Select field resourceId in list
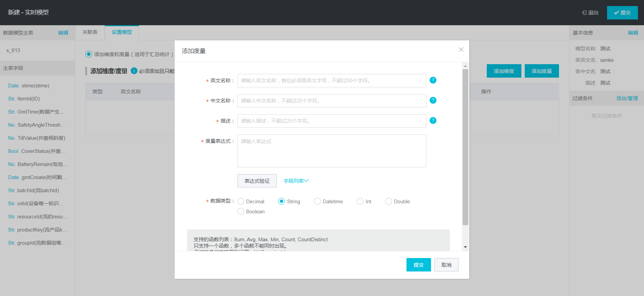Image resolution: width=644 pixels, height=296 pixels. 37,217
